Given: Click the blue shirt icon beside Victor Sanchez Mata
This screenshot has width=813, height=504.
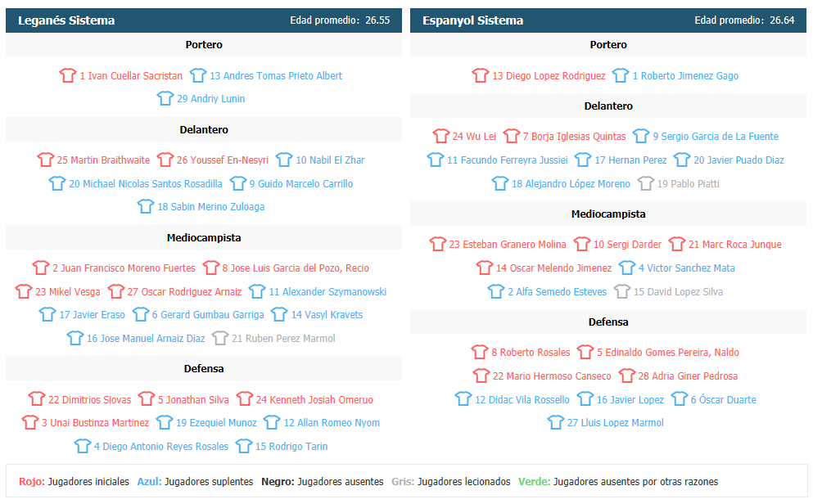Looking at the screenshot, I should tap(627, 268).
